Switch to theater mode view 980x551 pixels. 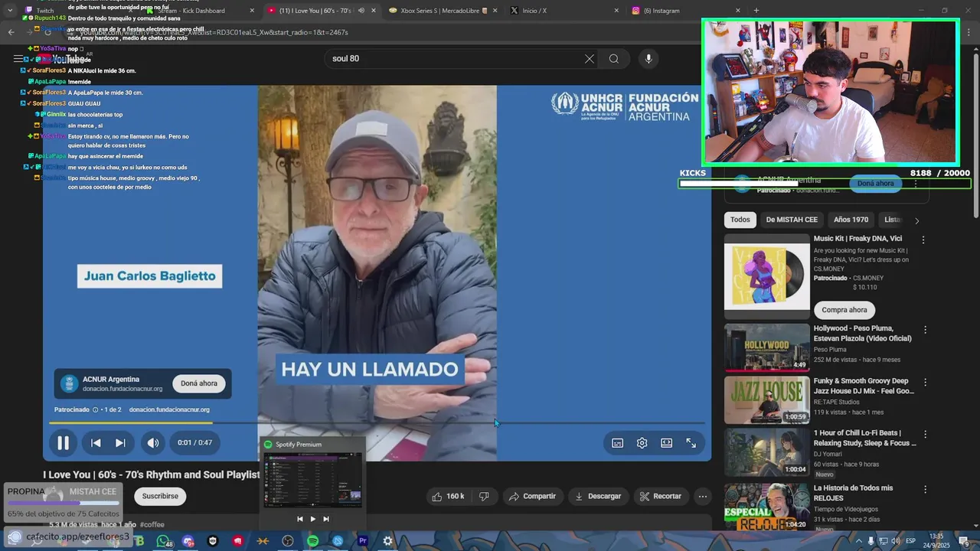666,443
